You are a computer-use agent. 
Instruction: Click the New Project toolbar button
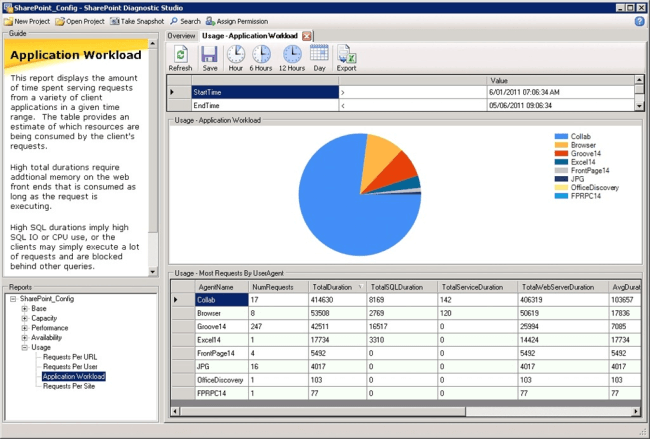tap(27, 21)
